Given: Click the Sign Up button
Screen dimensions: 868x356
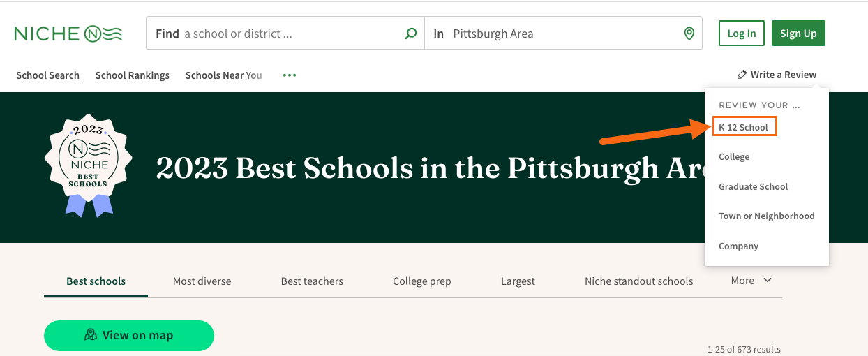Looking at the screenshot, I should (x=798, y=34).
